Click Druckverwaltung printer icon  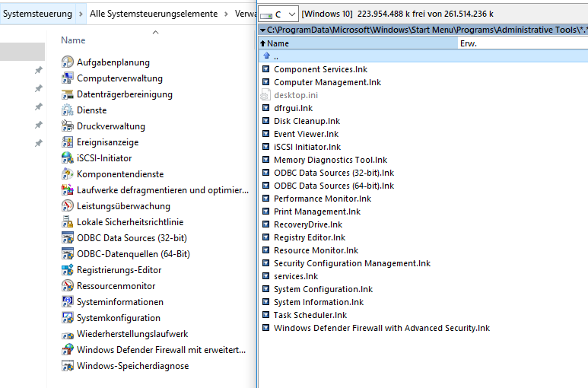pyautogui.click(x=68, y=126)
